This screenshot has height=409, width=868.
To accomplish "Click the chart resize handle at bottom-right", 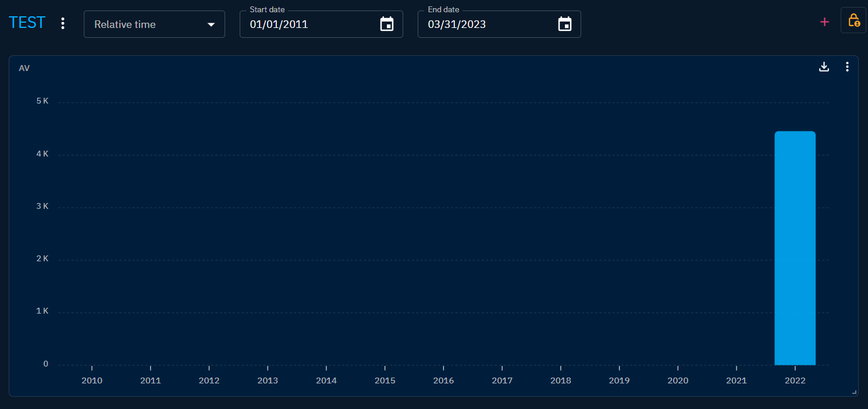I will (x=853, y=392).
